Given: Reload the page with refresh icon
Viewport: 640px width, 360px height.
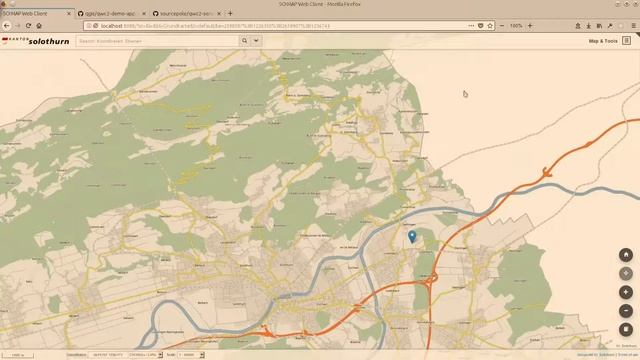Looking at the screenshot, I should coord(28,26).
